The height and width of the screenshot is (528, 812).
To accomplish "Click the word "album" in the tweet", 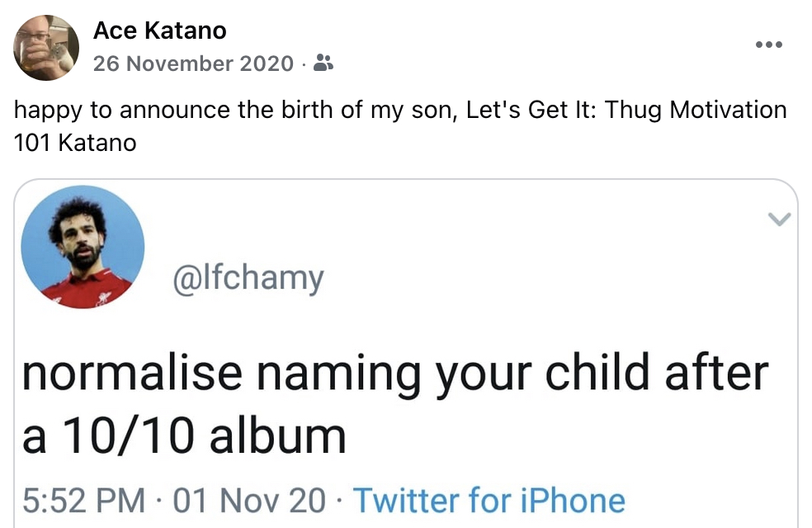I will [x=277, y=435].
